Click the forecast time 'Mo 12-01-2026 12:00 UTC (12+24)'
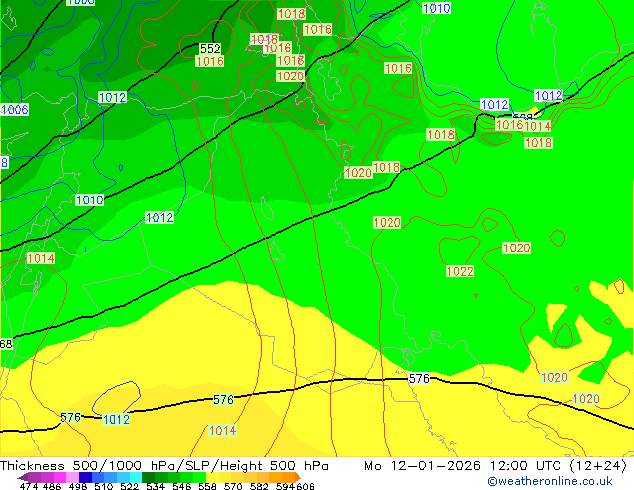 coord(495,466)
